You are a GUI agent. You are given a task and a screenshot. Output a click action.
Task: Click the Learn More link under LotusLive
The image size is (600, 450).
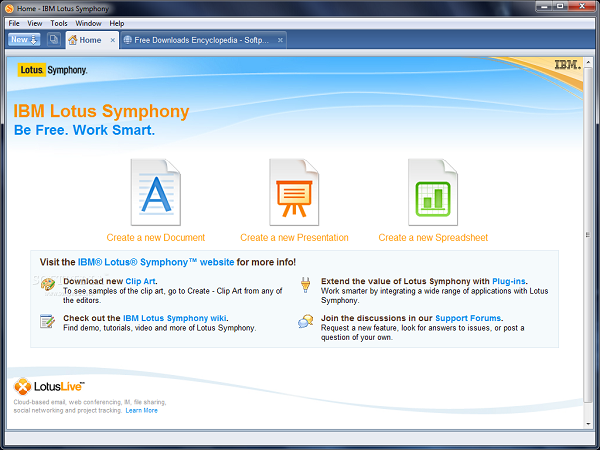(x=142, y=411)
